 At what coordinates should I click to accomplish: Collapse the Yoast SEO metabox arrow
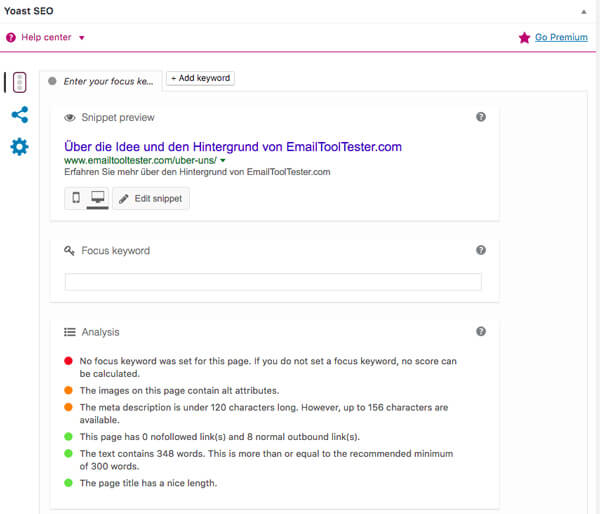point(584,12)
